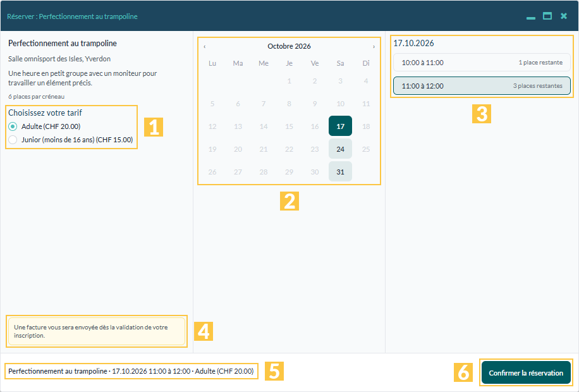
Task: Maximize the reservation window
Action: [x=547, y=16]
